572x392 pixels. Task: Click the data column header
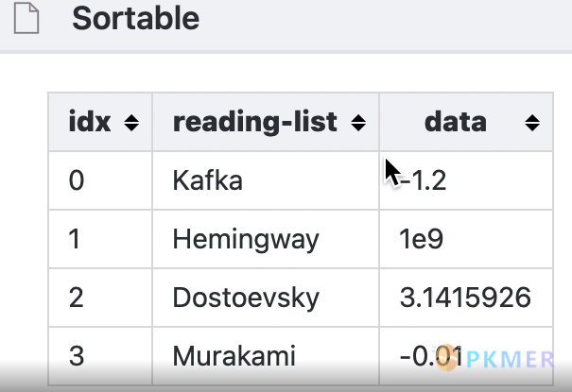point(466,122)
